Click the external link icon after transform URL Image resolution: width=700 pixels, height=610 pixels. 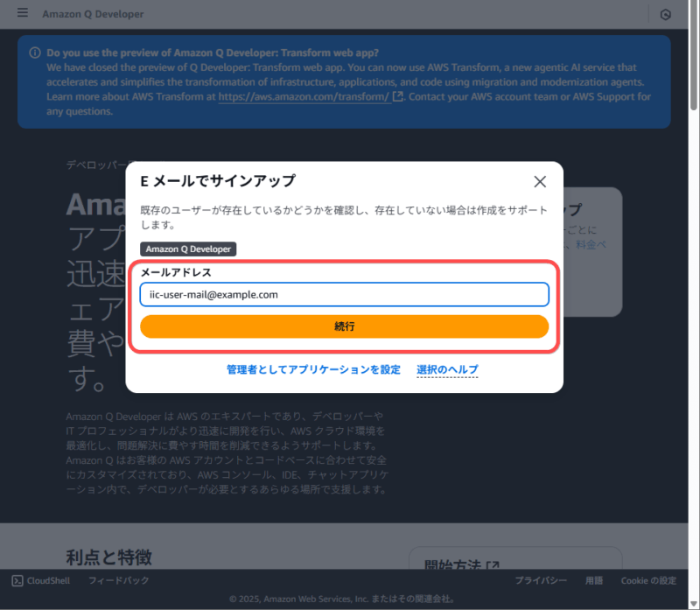397,96
